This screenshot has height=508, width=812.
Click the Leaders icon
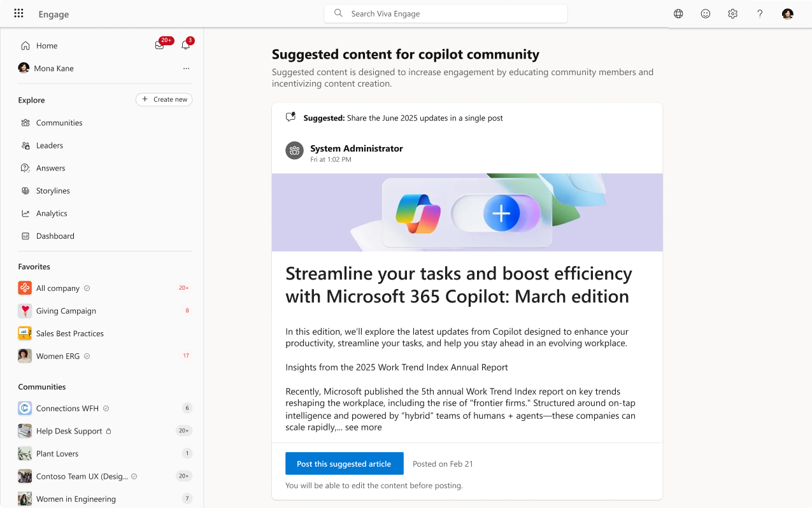(25, 146)
